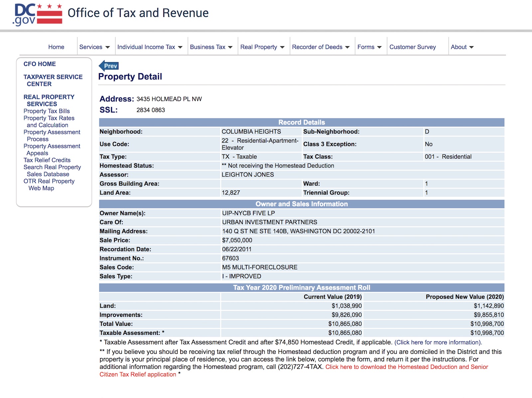Open Search Real Property Sales Database
This screenshot has width=532, height=398.
coord(52,171)
